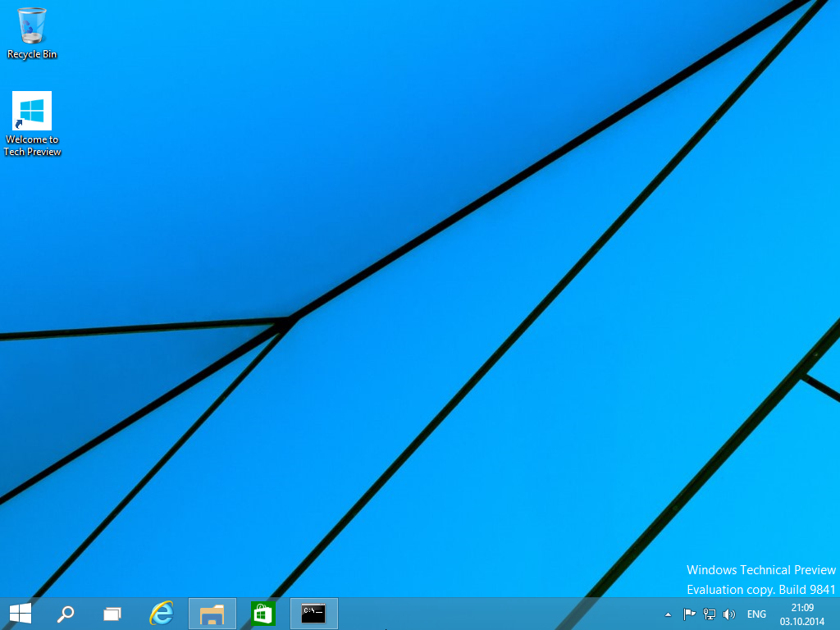Launch the Welcome to Tech Preview shortcut
Image resolution: width=840 pixels, height=630 pixels.
(x=32, y=111)
